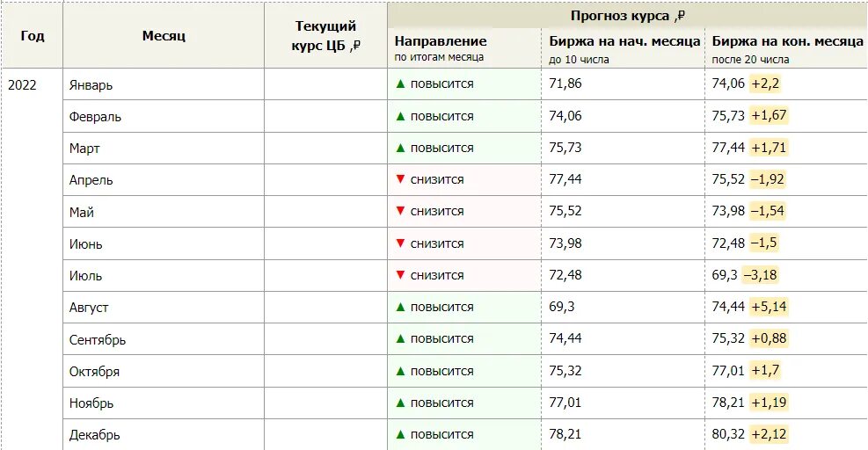Select the Сентябрь month cell

(98, 339)
